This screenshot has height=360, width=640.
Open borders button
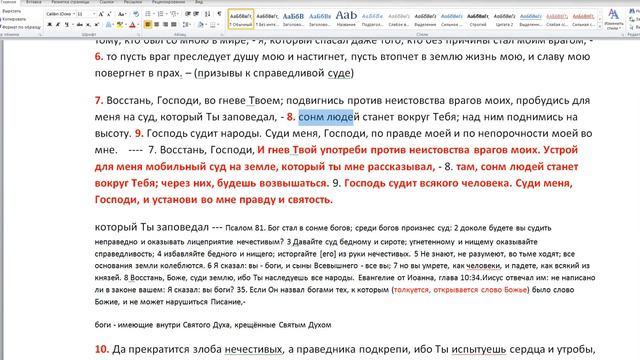click(x=213, y=24)
